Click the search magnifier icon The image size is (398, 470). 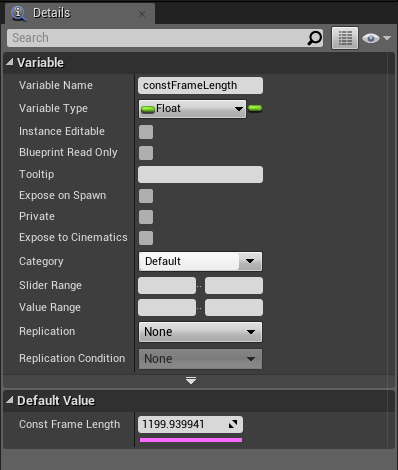(314, 38)
